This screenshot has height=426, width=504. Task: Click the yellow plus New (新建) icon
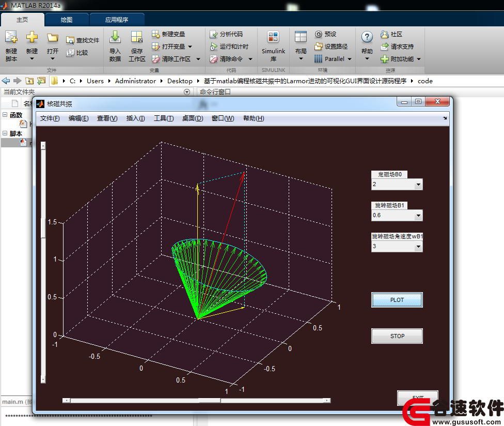pos(32,37)
